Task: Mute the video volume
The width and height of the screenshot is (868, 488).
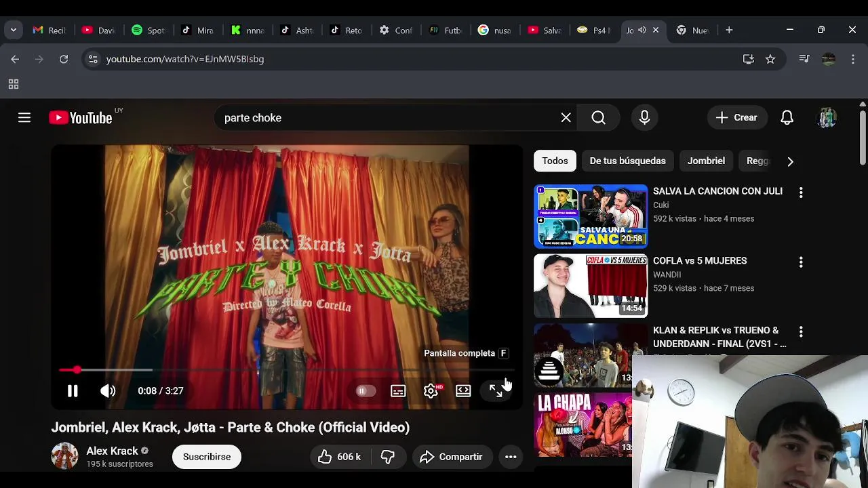Action: [x=108, y=391]
